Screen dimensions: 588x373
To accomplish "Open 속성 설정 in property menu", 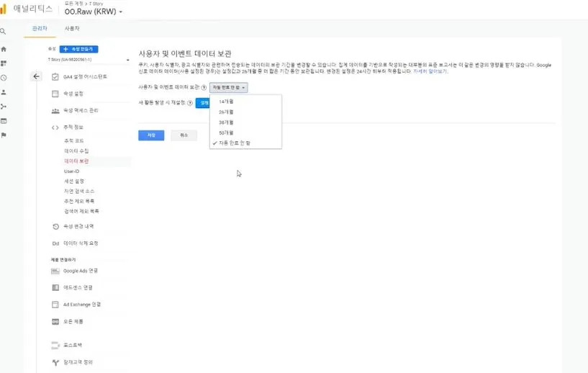I will (73, 94).
